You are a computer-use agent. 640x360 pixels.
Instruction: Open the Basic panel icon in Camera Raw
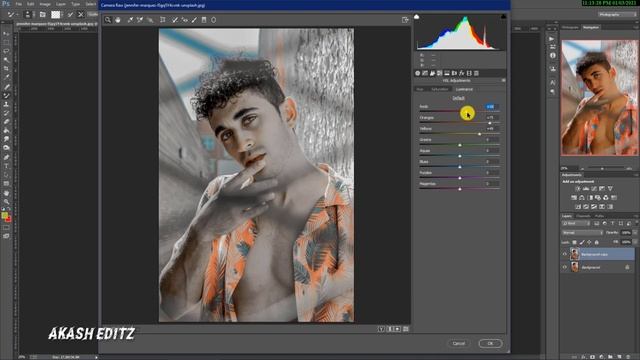418,73
